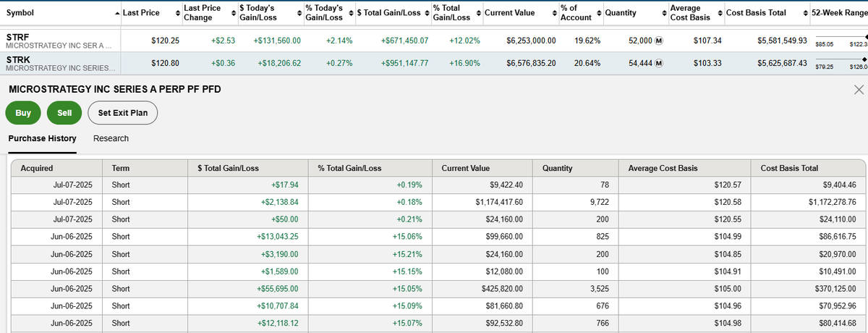The image size is (868, 333).
Task: Open the STRK symbol link
Action: [17, 59]
